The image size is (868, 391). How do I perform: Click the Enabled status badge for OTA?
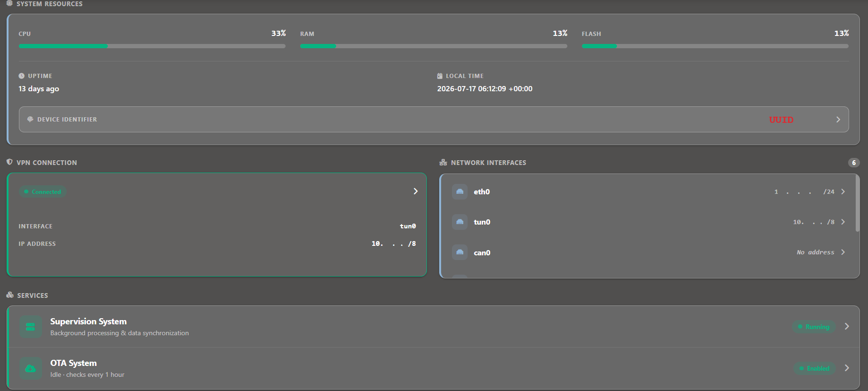(814, 368)
